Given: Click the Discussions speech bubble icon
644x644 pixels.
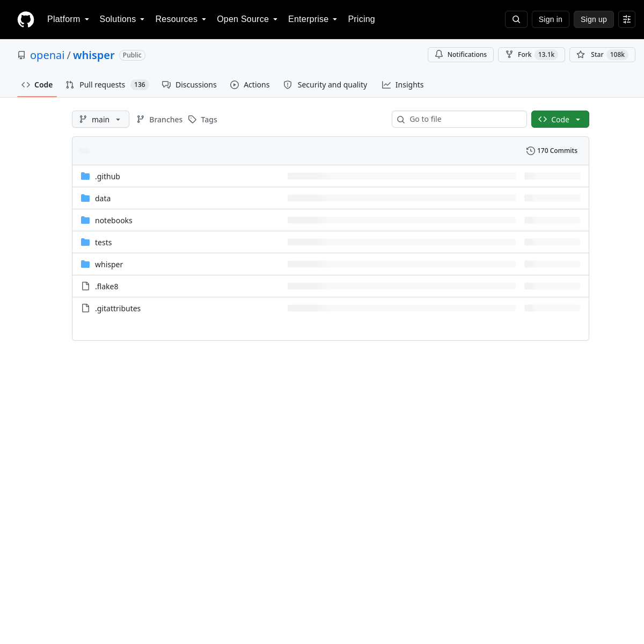Looking at the screenshot, I should (x=166, y=85).
